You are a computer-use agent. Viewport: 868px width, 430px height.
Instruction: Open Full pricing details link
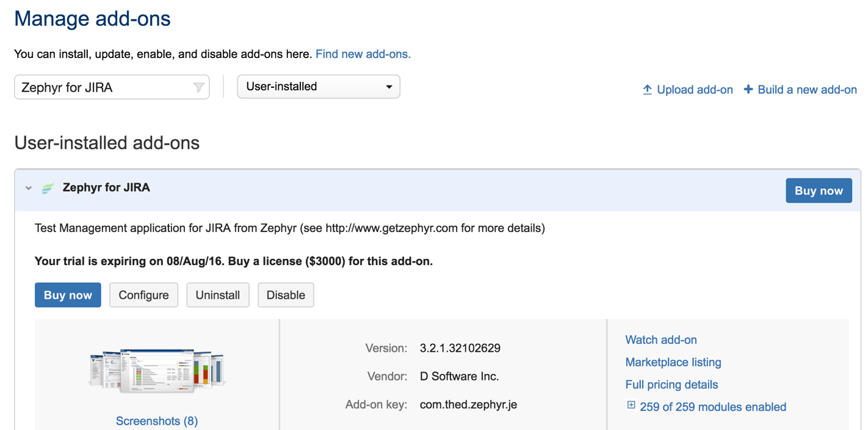click(671, 385)
